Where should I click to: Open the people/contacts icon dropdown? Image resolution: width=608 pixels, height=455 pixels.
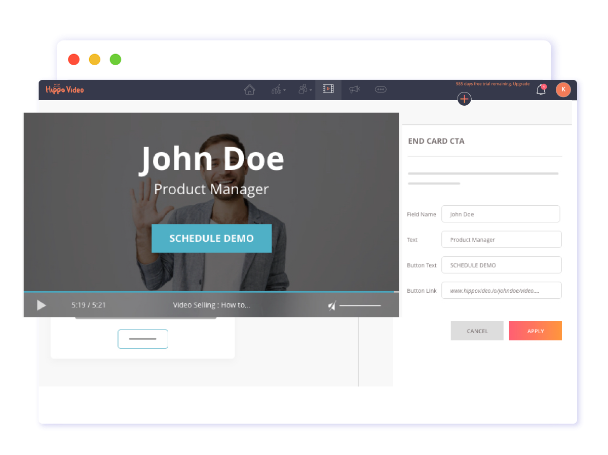(302, 90)
